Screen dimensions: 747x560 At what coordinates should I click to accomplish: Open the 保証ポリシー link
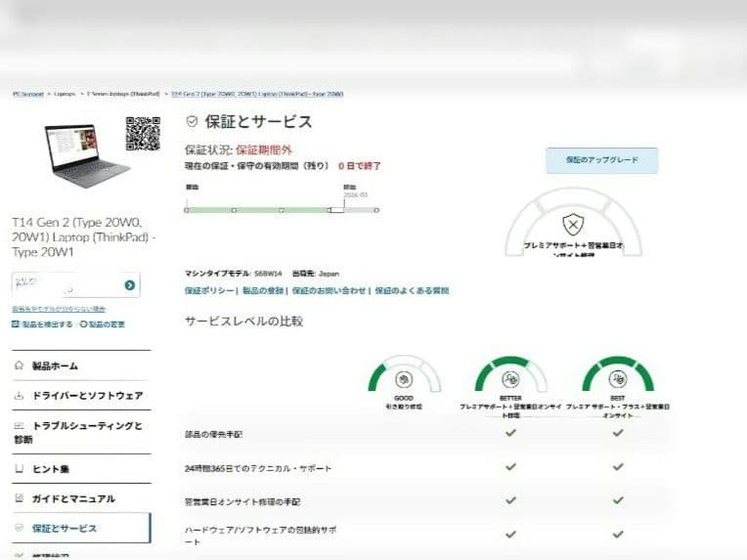209,290
